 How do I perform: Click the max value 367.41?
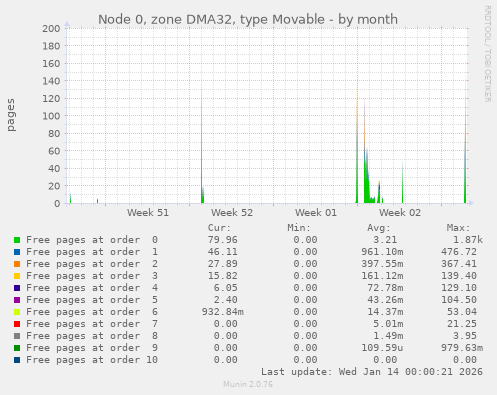pos(459,264)
